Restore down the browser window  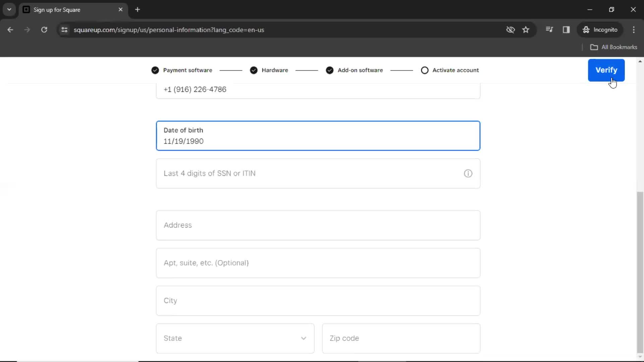pyautogui.click(x=611, y=10)
